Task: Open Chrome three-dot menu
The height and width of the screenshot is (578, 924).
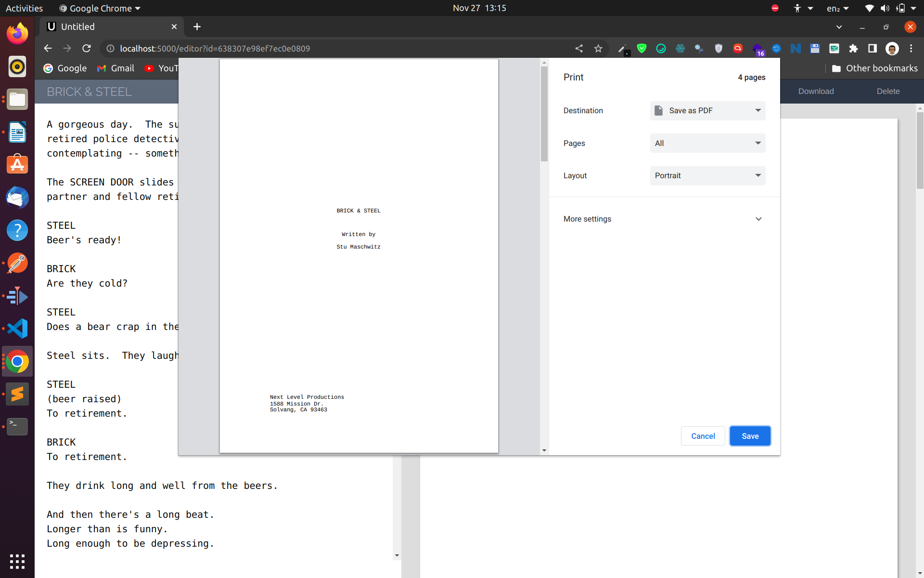Action: click(x=911, y=48)
